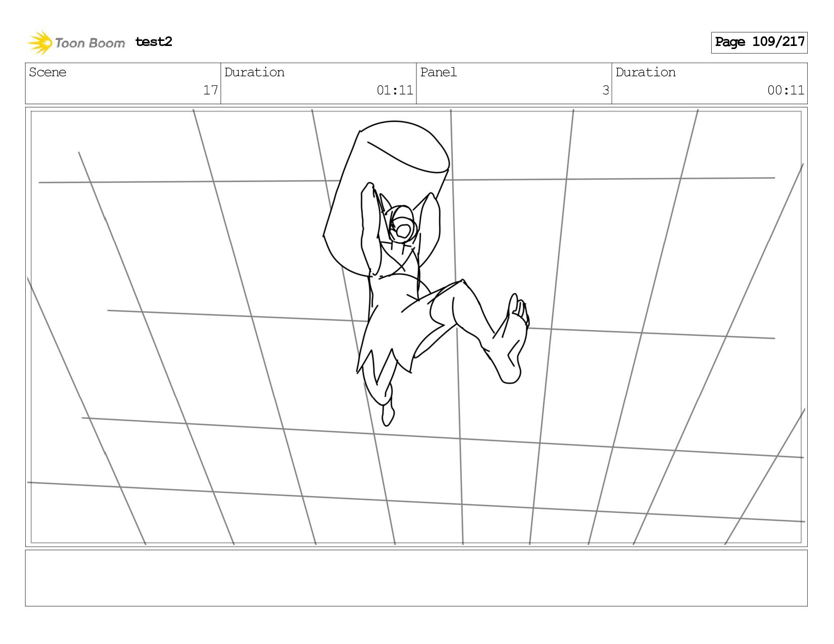Select the project title 'test2'

pos(154,42)
